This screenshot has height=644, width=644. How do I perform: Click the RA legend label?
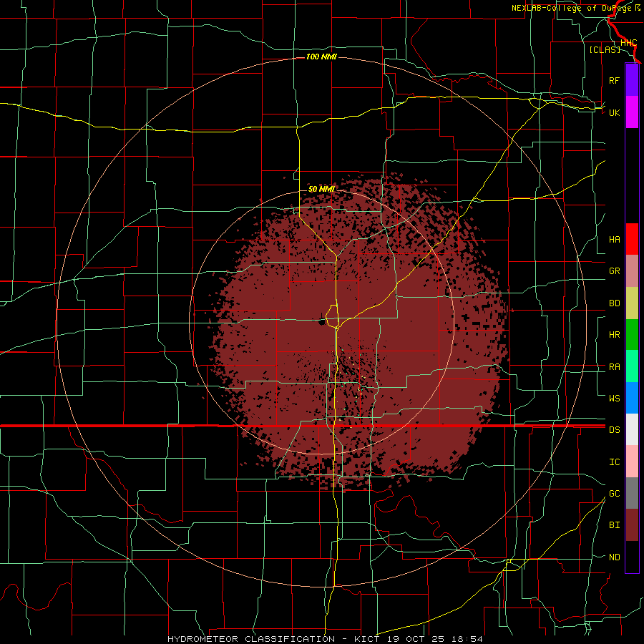tap(614, 366)
